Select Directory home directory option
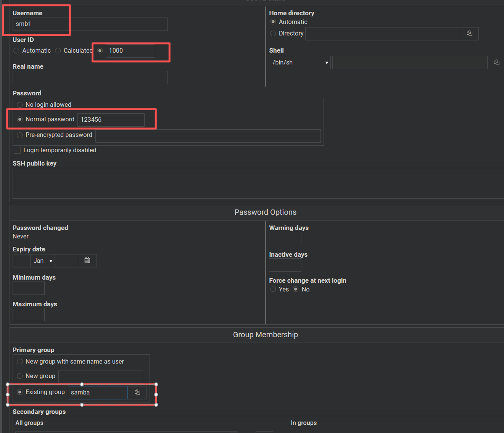The image size is (504, 433). tap(273, 34)
